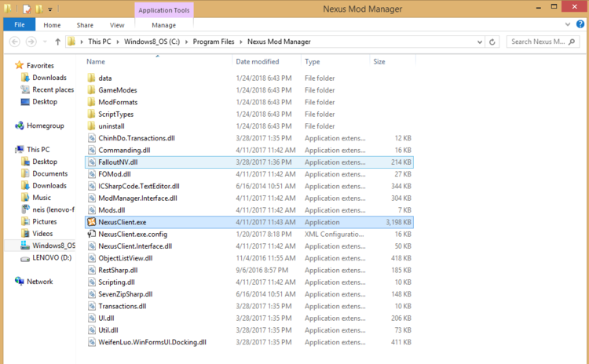Click the GameModes folder icon
Screen dimensions: 589x364
(91, 89)
